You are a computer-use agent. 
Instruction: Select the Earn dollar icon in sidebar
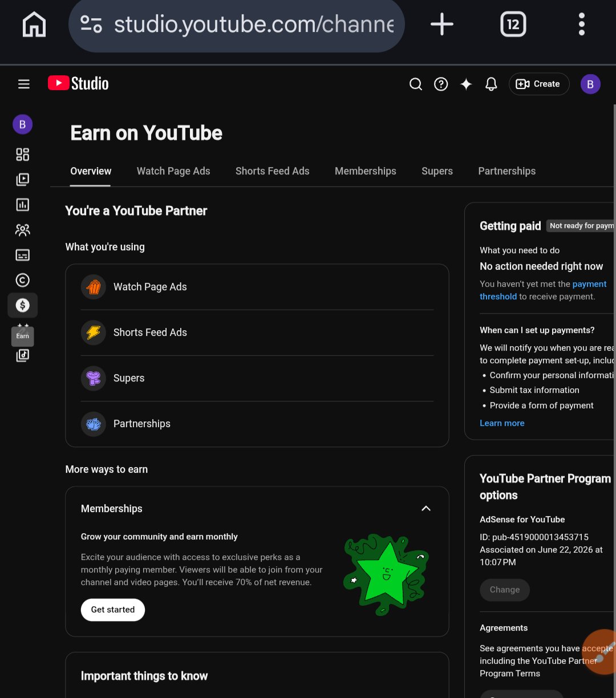tap(23, 305)
